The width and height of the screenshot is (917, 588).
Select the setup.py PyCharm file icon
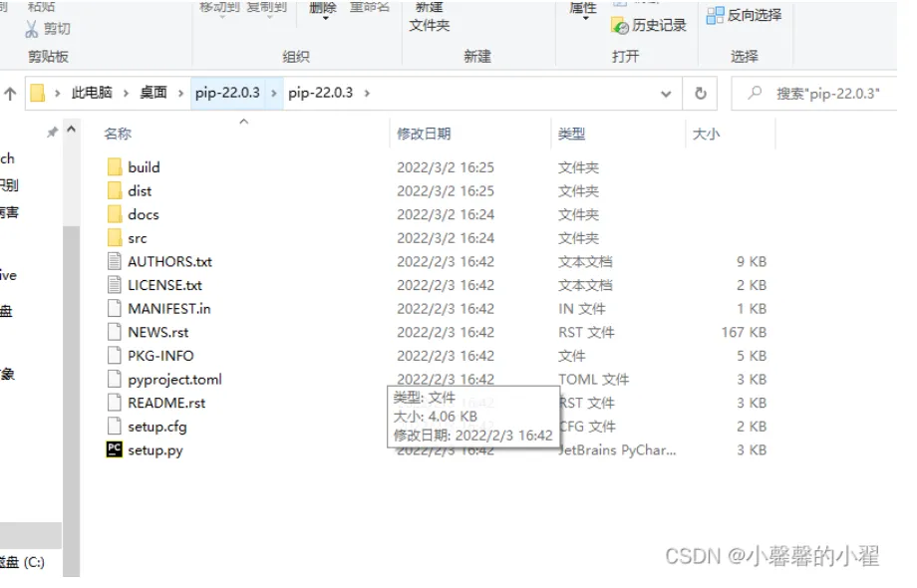point(114,449)
